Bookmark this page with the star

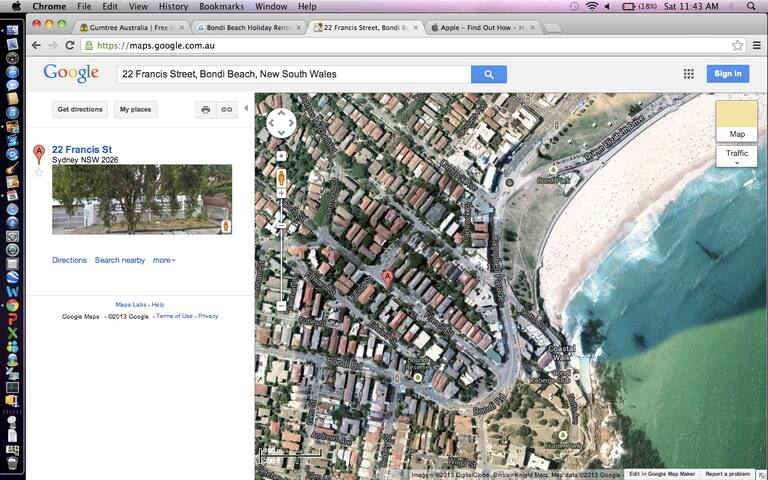pyautogui.click(x=737, y=46)
